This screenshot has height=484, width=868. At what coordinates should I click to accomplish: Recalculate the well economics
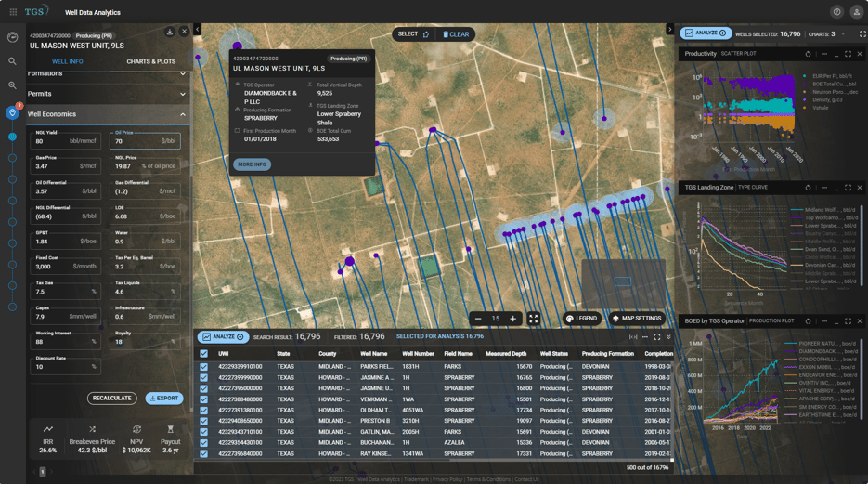tap(111, 399)
